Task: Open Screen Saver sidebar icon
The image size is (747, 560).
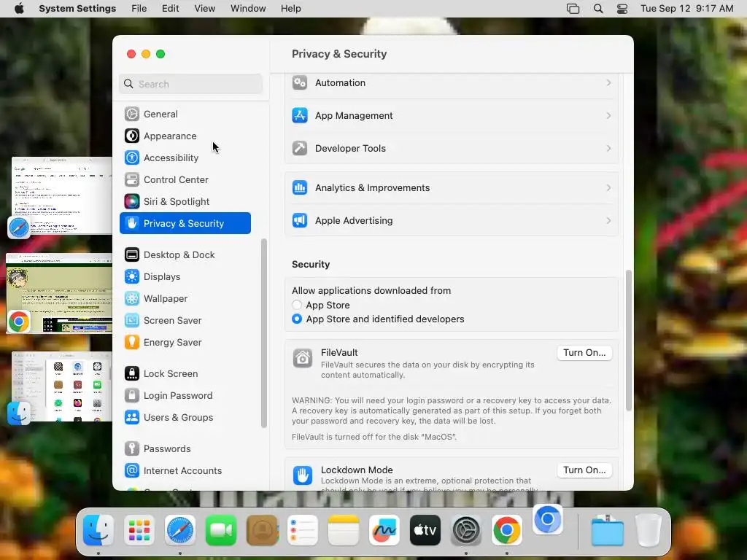Action: (132, 321)
